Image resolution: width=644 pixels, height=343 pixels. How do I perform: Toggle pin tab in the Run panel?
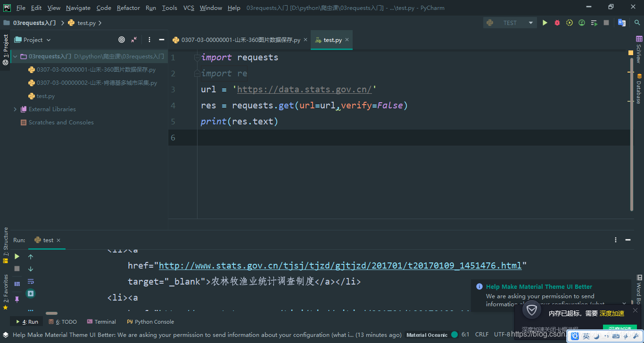pyautogui.click(x=17, y=299)
